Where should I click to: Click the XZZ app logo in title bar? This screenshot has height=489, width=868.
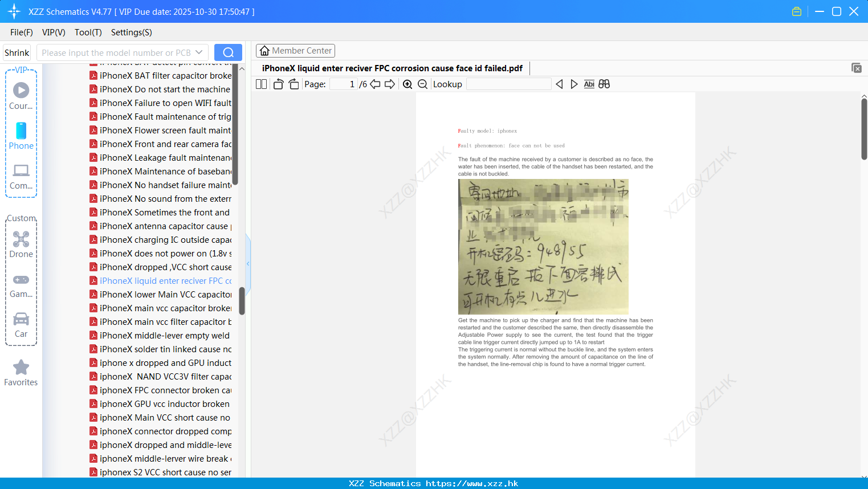[14, 11]
